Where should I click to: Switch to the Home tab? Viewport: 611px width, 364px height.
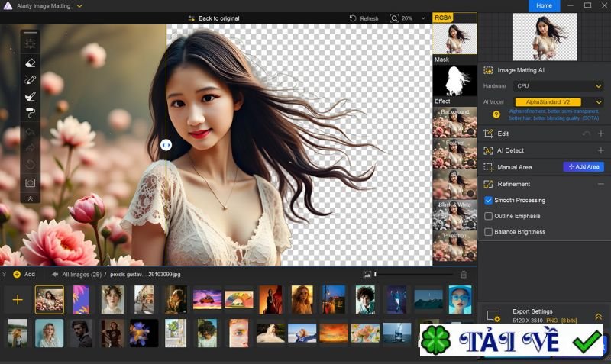coord(544,5)
